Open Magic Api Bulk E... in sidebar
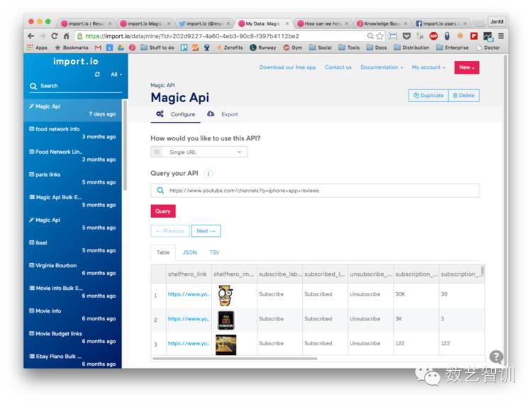Viewport: 532px width, 402px height. pyautogui.click(x=72, y=201)
